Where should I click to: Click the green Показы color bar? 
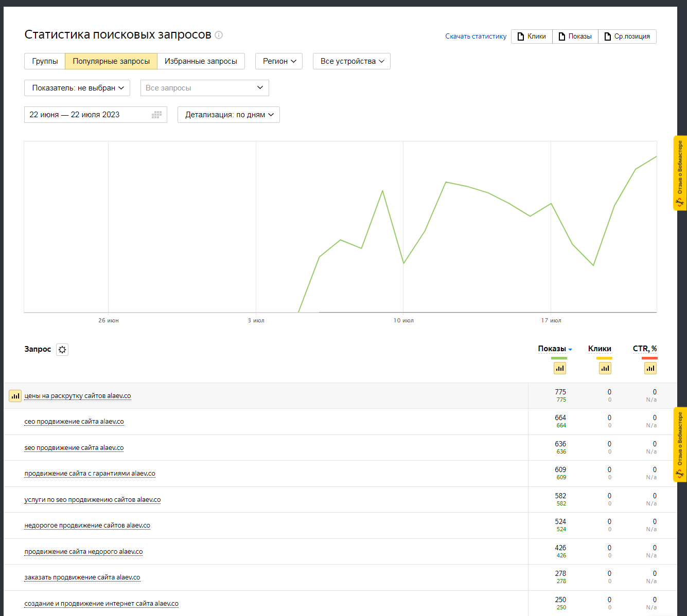[x=559, y=358]
